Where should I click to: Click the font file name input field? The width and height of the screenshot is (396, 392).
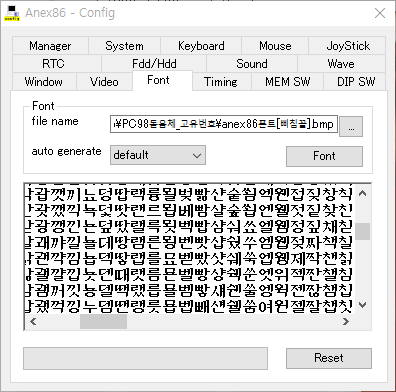point(224,124)
